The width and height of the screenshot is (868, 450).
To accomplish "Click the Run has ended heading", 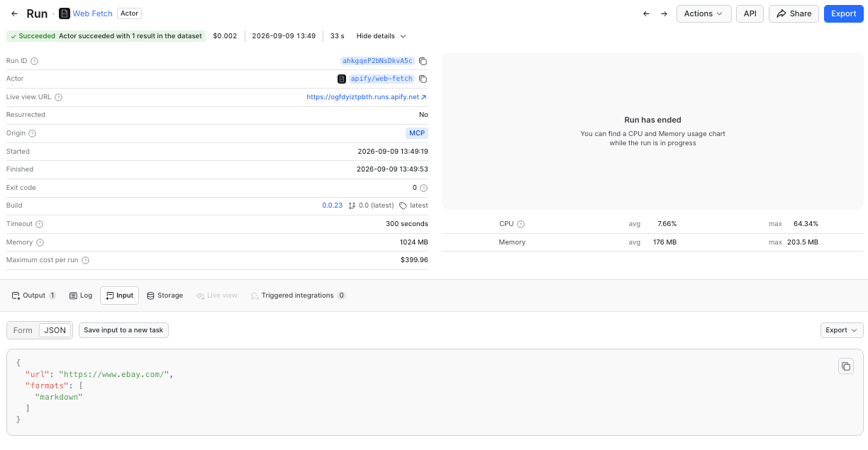I will (x=652, y=120).
